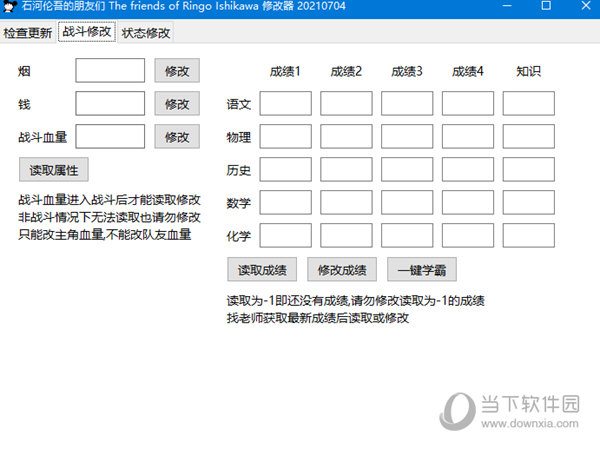
Task: Select 物理 成绩3 field
Action: (407, 136)
